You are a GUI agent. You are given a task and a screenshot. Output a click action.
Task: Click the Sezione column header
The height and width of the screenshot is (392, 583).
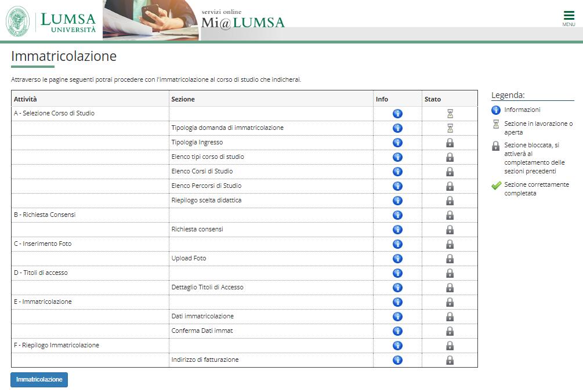pos(183,99)
